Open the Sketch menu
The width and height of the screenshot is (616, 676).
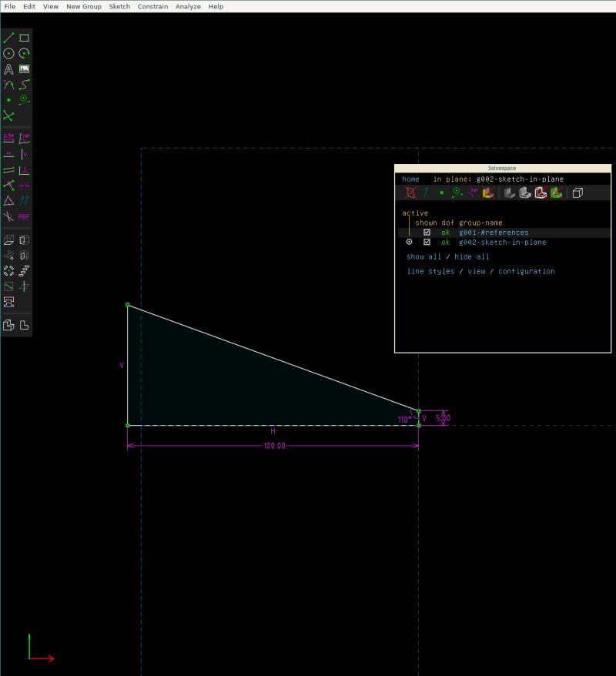(x=119, y=6)
